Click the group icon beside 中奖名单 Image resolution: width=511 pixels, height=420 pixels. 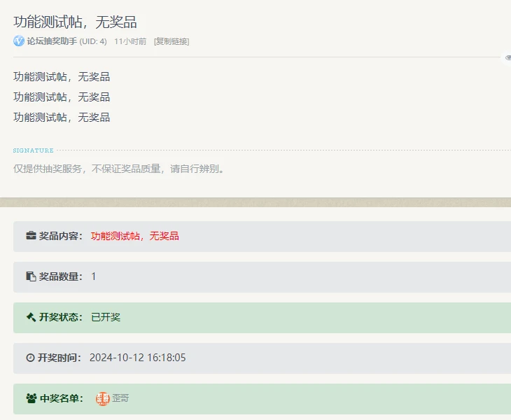(x=31, y=398)
